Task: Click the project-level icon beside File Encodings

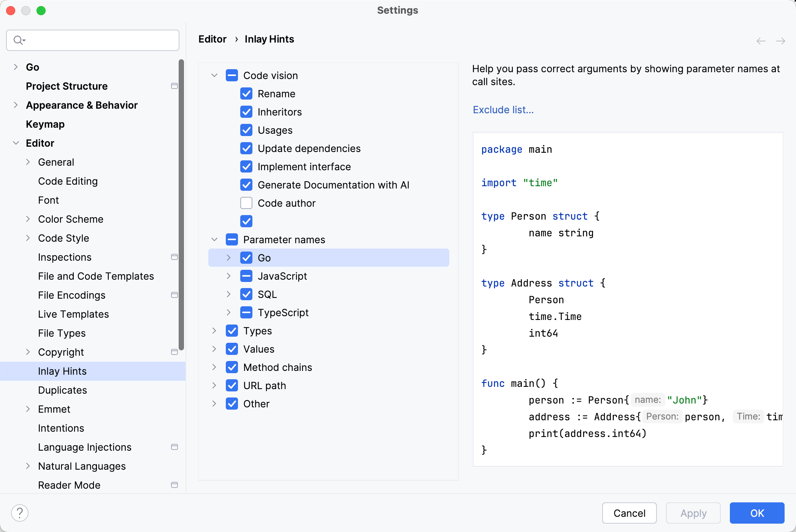Action: click(174, 295)
